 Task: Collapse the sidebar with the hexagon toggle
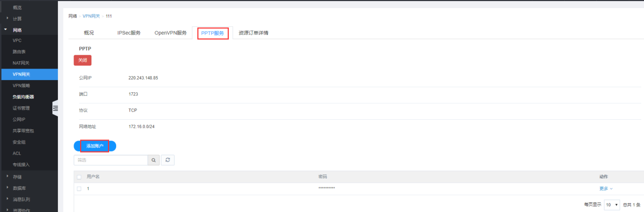click(55, 108)
